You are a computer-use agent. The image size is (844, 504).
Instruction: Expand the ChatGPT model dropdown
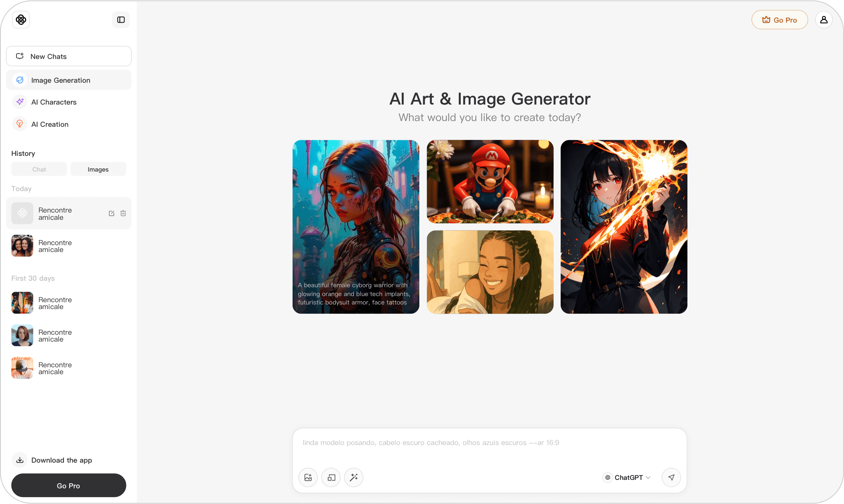pos(627,478)
